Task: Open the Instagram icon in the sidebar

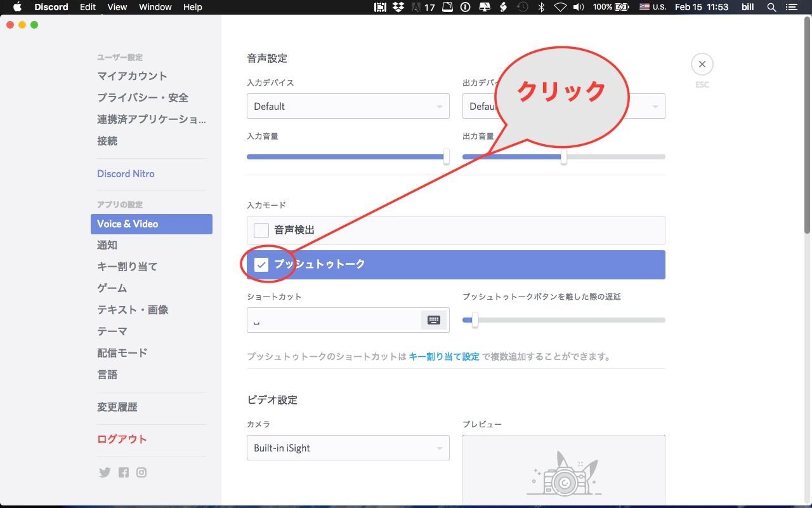Action: tap(141, 472)
